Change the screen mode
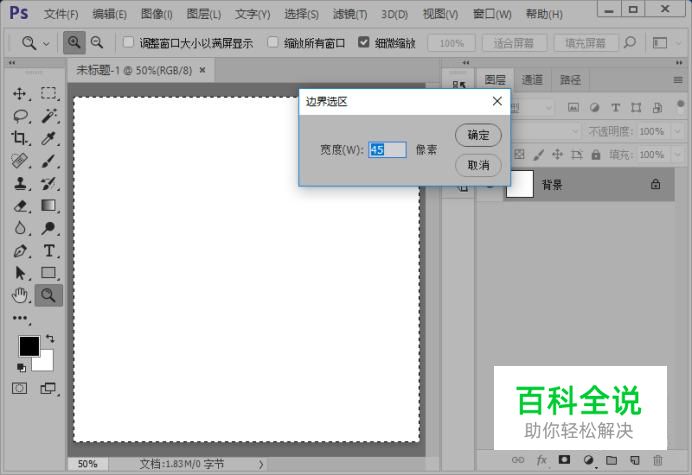The image size is (692, 475). [x=48, y=388]
